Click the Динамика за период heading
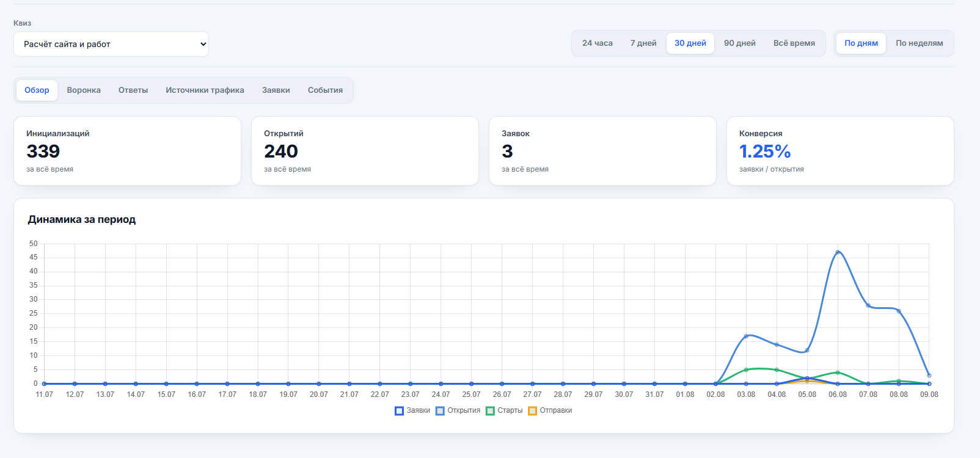 (82, 220)
